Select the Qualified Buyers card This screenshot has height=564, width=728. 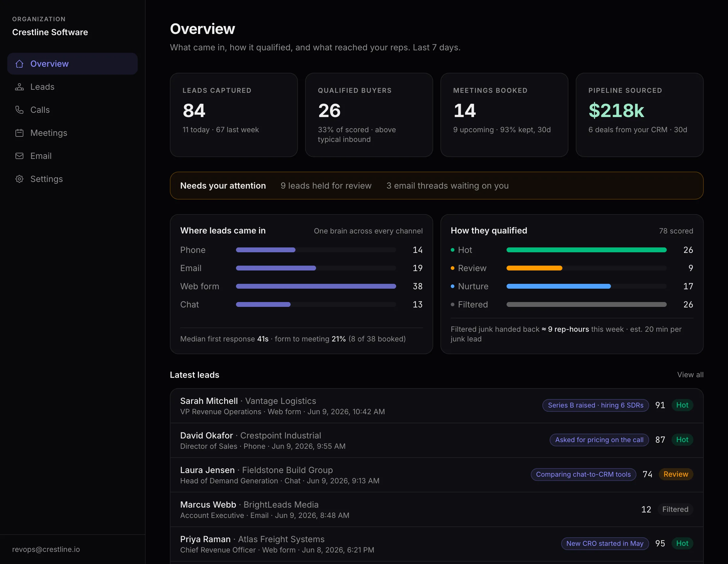tap(369, 115)
